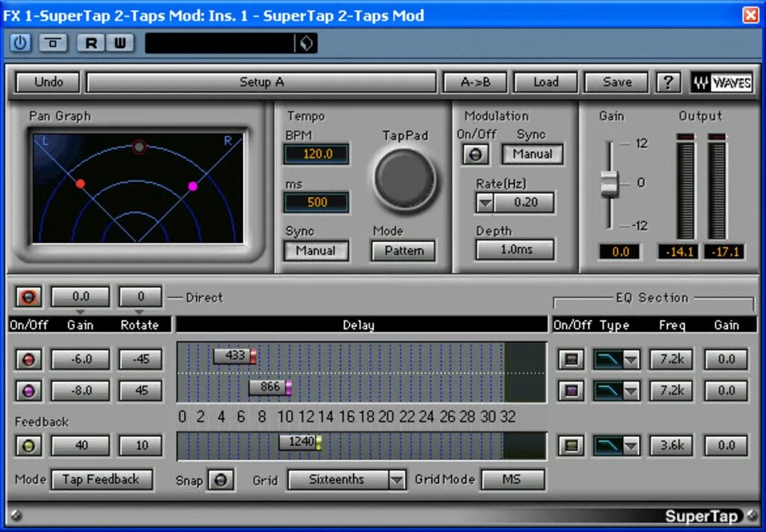
Task: Open Rate(Hz) dropdown arrow
Action: click(485, 203)
